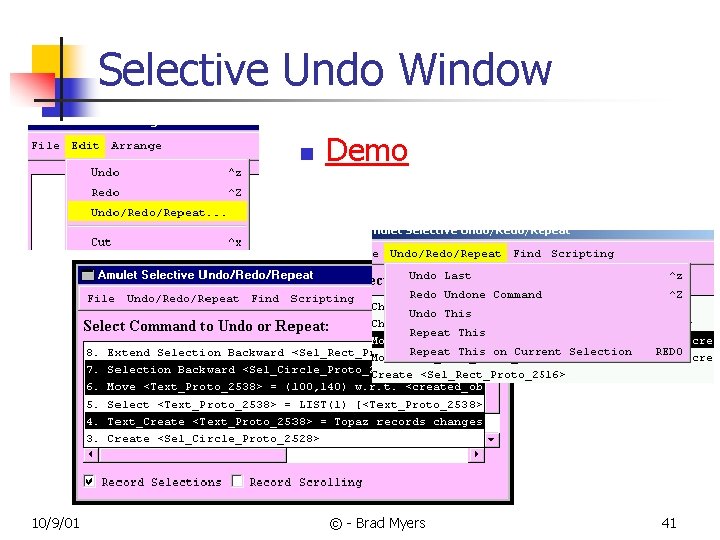The image size is (720, 540).
Task: Open Undo/Redo/Repeat menu in left Amulet window
Action: pyautogui.click(x=183, y=298)
